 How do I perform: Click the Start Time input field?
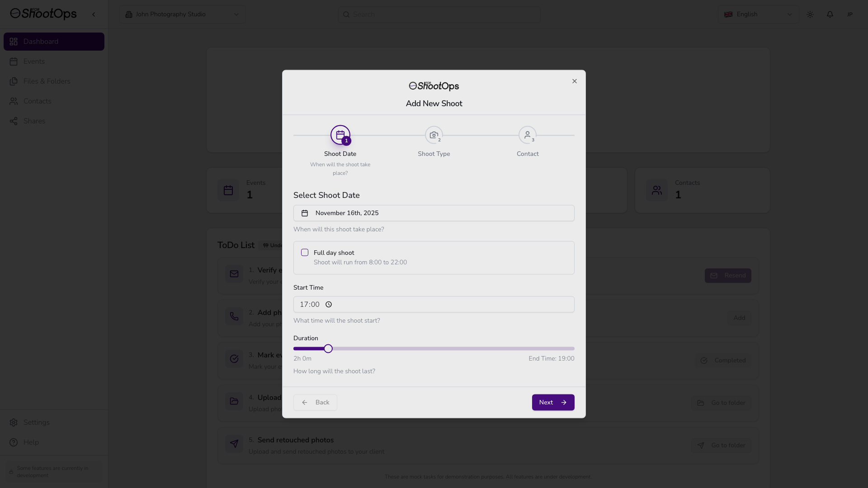point(434,305)
